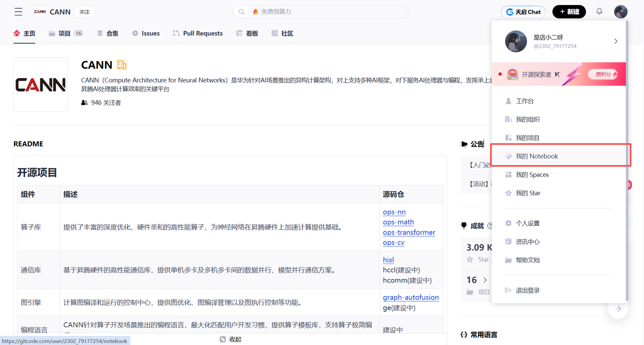This screenshot has width=644, height=345.
Task: Open 个人设置 from user menu
Action: 558,223
